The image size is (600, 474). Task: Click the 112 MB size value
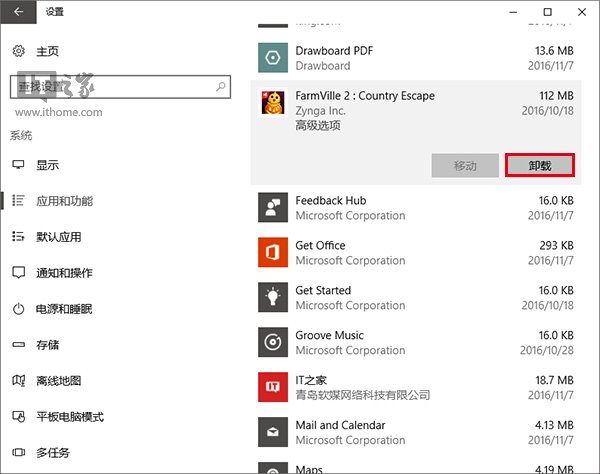pyautogui.click(x=556, y=96)
